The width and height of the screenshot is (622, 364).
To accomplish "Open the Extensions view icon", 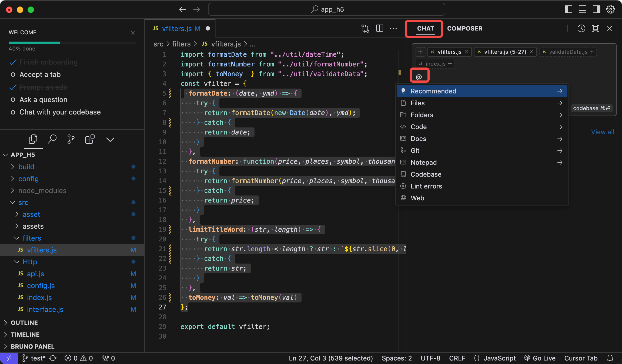I will (x=90, y=139).
